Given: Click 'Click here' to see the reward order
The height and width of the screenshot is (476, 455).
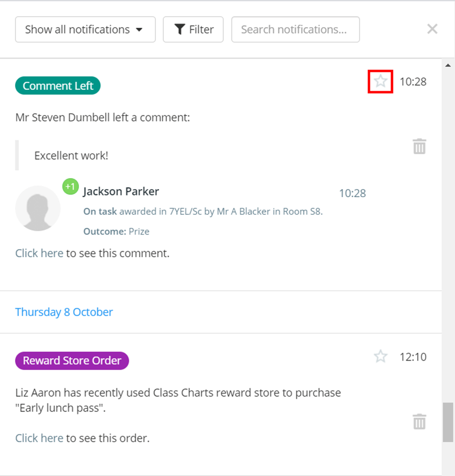Looking at the screenshot, I should 39,438.
